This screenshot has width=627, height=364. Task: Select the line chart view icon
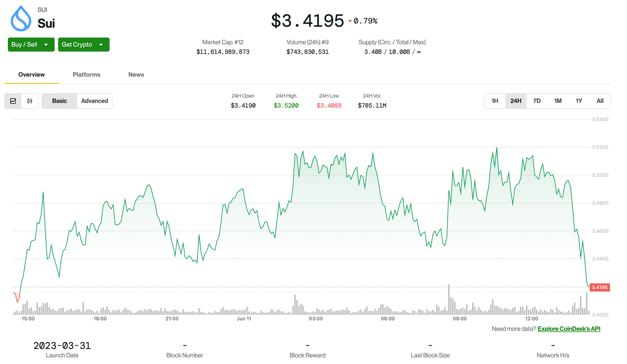[x=13, y=101]
